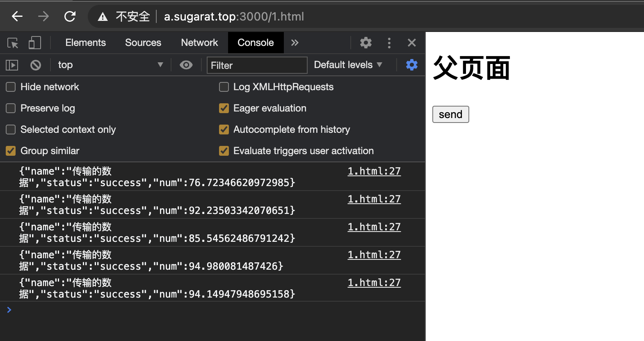The height and width of the screenshot is (341, 644).
Task: Open the Elements tab
Action: click(85, 43)
